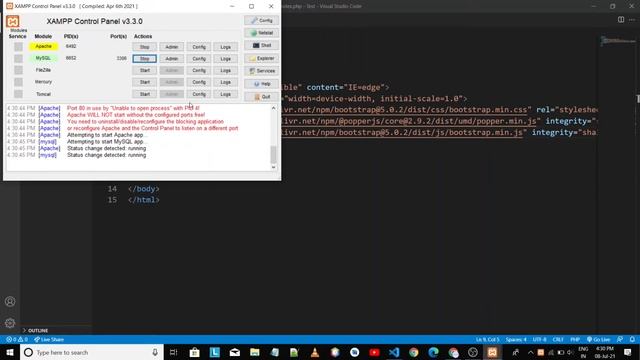Open the Apache Config dropdown

[199, 47]
